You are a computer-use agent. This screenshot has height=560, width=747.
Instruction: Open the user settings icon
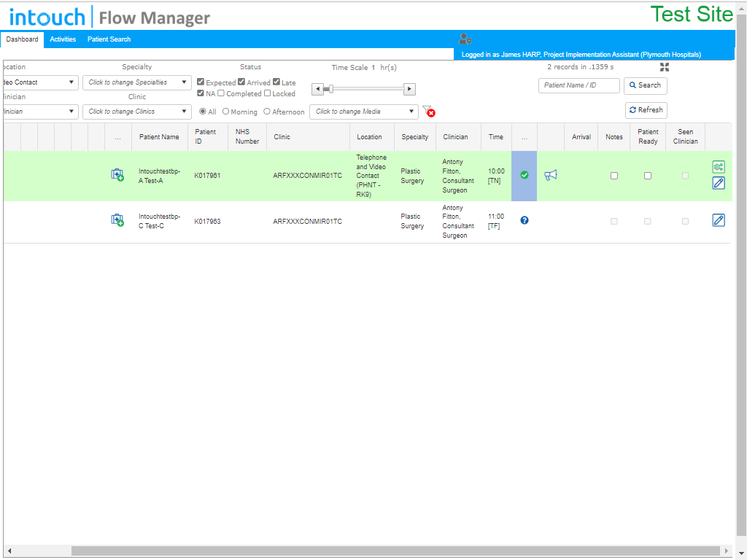coord(465,39)
